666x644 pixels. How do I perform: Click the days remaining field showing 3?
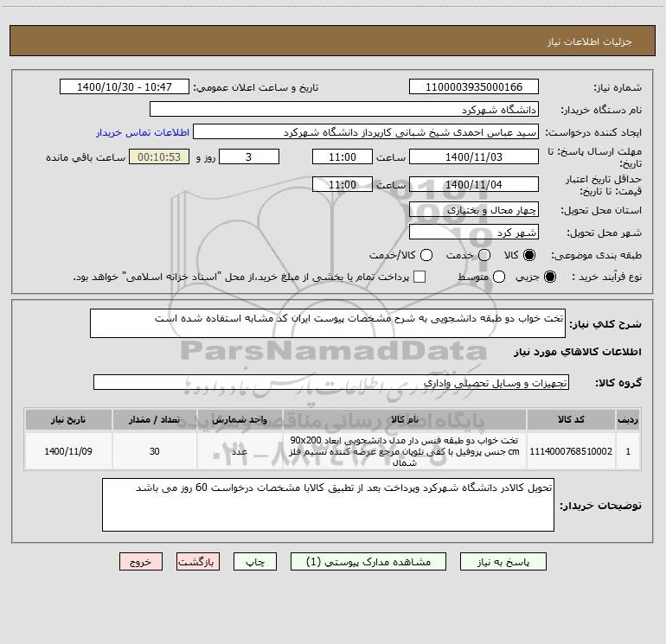tap(249, 156)
